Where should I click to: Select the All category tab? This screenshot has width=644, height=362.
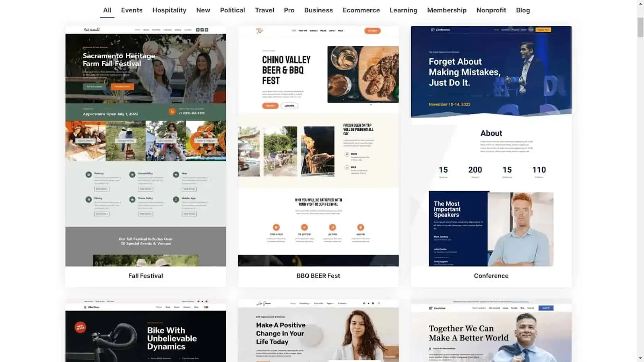pyautogui.click(x=107, y=10)
